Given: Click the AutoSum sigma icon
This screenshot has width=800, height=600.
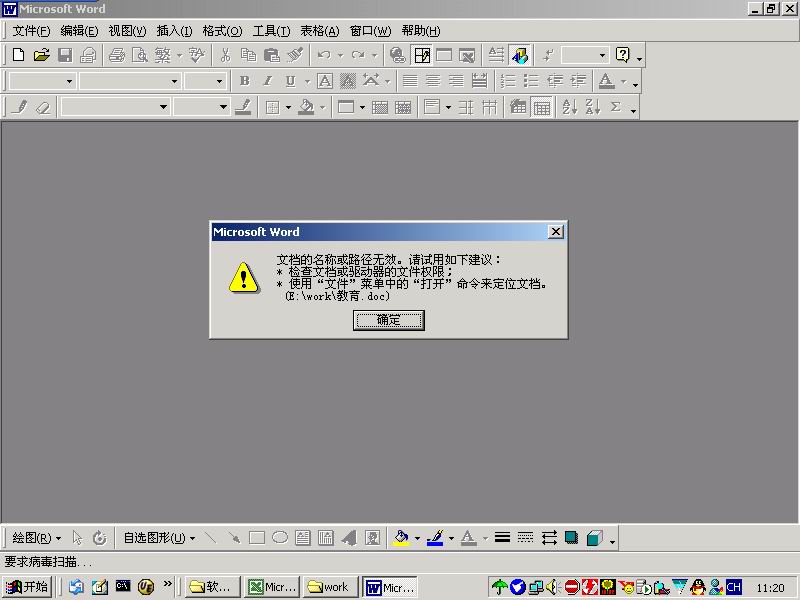Looking at the screenshot, I should click(616, 107).
